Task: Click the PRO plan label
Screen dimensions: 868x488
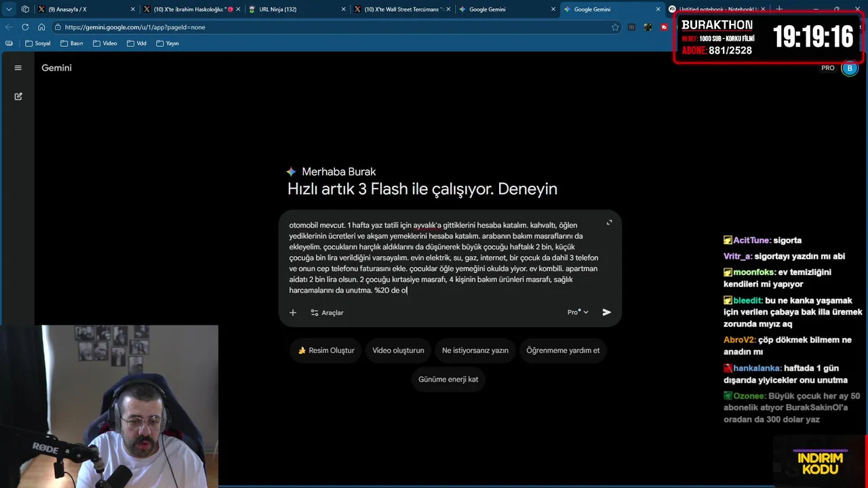Action: click(x=828, y=68)
